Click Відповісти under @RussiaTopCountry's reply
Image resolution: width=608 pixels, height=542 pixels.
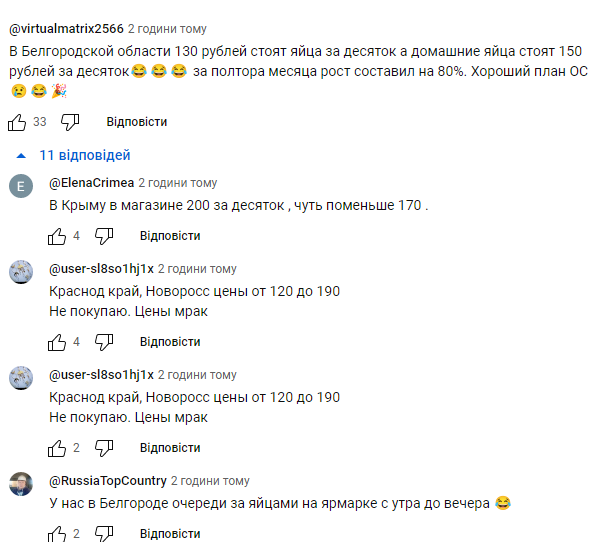pos(170,534)
